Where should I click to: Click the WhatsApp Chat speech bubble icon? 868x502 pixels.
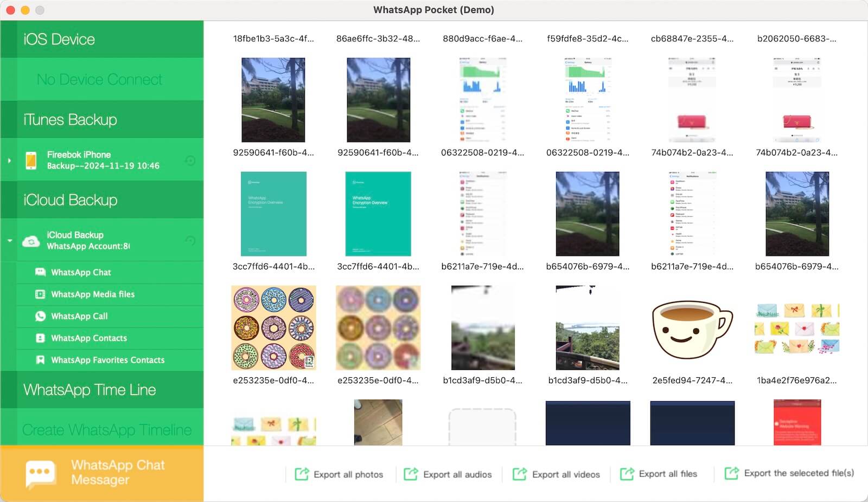[x=40, y=272]
